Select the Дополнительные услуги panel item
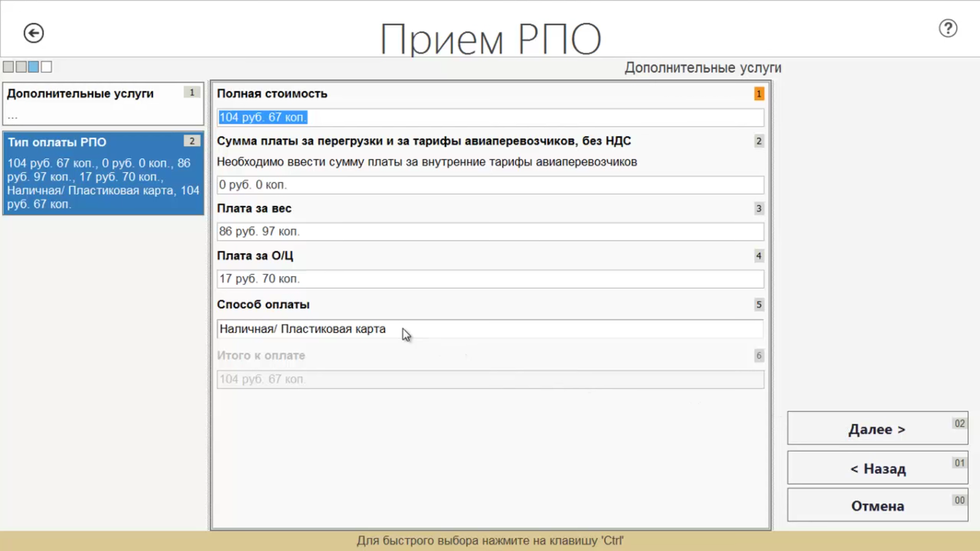This screenshot has height=551, width=980. pyautogui.click(x=103, y=104)
